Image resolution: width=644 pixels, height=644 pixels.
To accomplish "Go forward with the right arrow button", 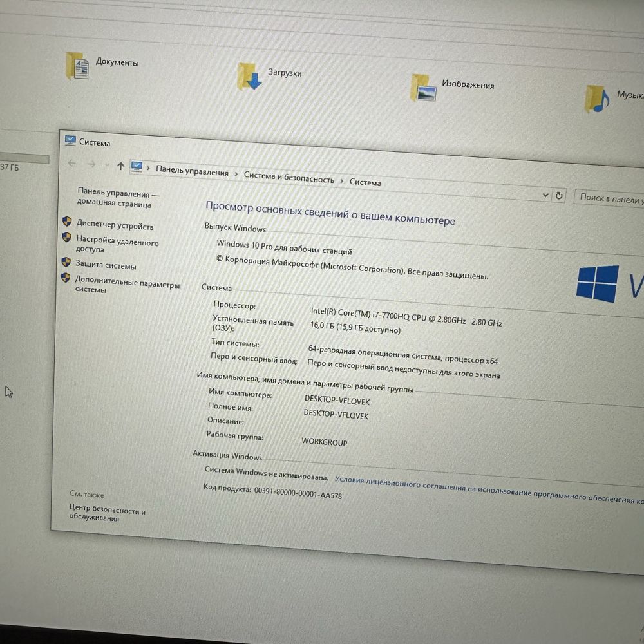I will (91, 164).
